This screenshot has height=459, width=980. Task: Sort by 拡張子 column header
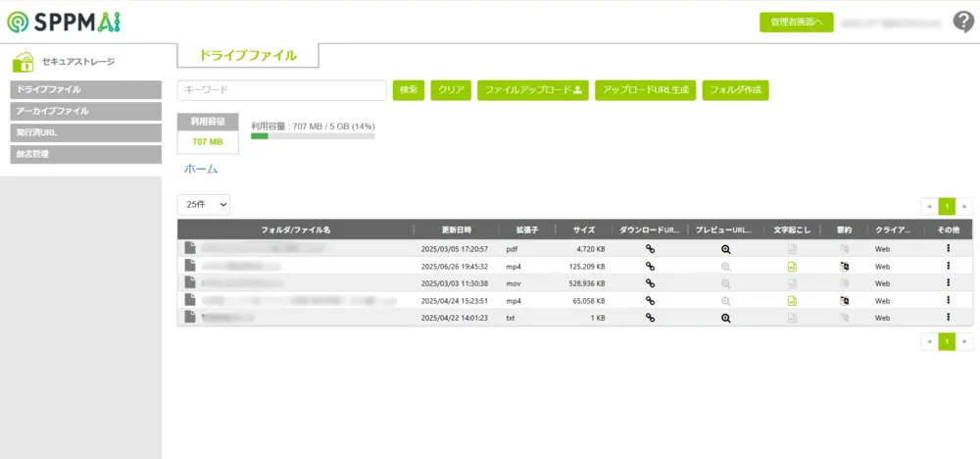(x=527, y=229)
